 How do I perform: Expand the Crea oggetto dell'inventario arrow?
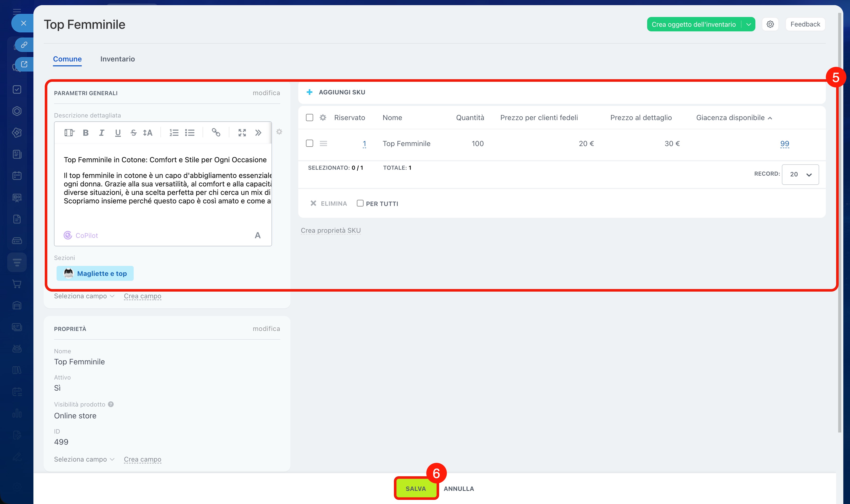click(x=748, y=24)
